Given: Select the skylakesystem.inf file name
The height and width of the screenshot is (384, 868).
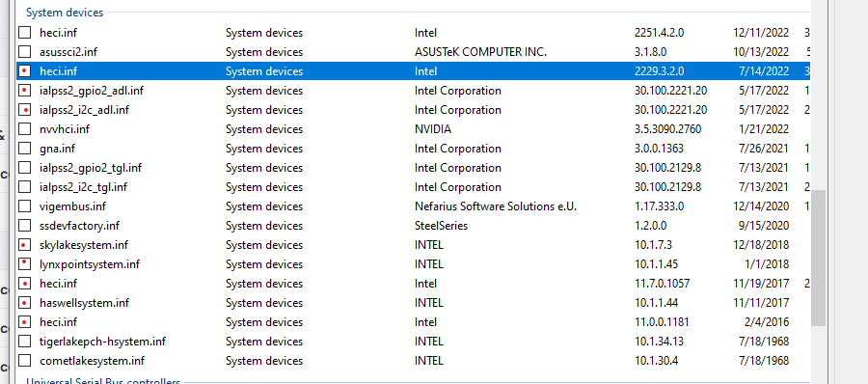Looking at the screenshot, I should point(84,245).
